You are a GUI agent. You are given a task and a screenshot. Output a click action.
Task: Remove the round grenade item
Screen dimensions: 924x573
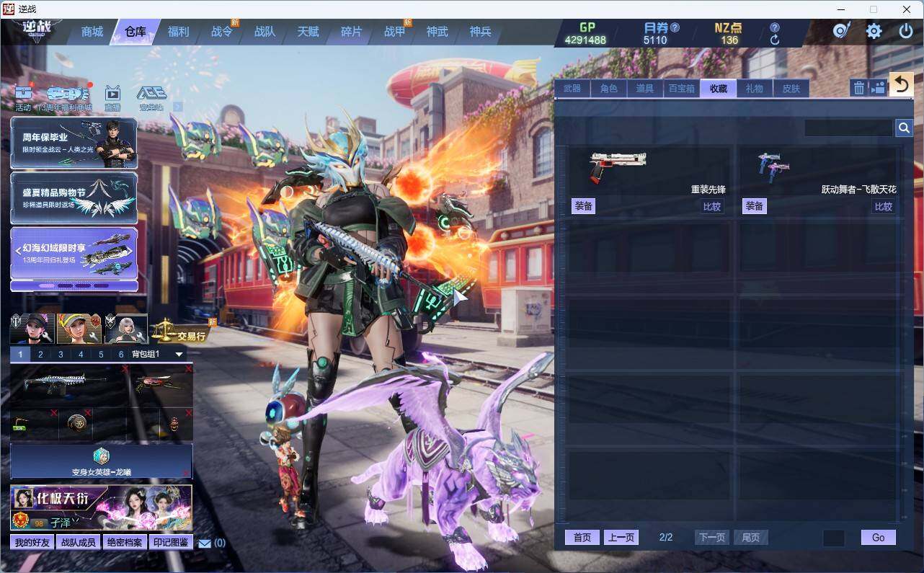[88, 412]
